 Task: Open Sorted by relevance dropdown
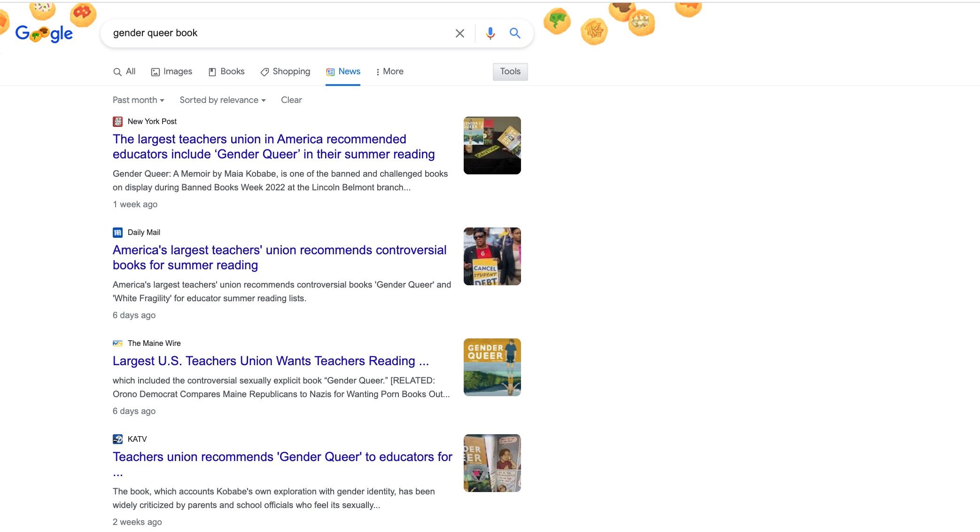click(x=222, y=100)
